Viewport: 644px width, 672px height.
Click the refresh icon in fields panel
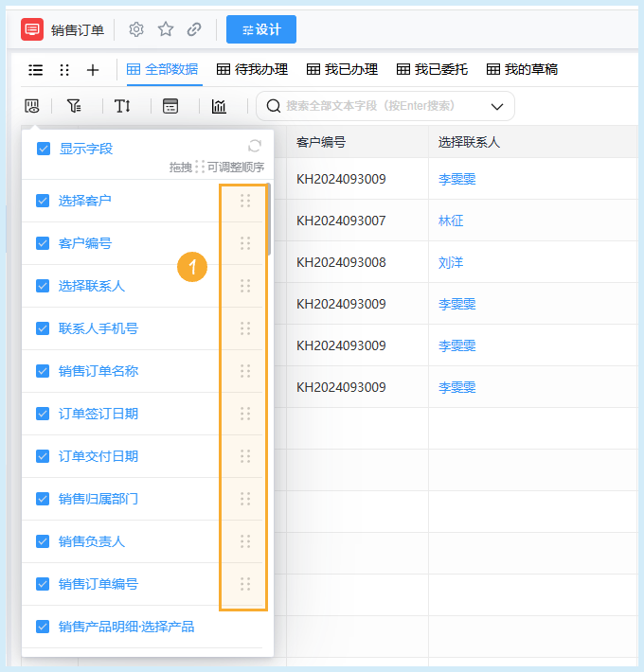pyautogui.click(x=255, y=146)
